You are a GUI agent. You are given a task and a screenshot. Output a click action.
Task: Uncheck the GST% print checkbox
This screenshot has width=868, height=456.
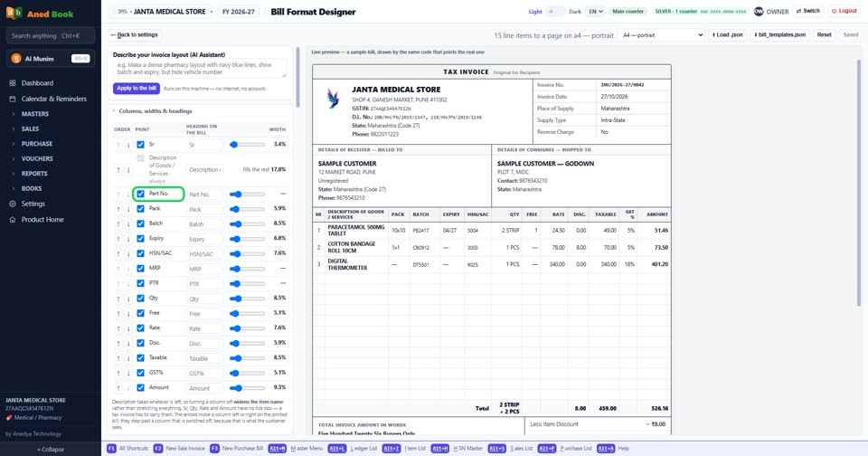141,374
